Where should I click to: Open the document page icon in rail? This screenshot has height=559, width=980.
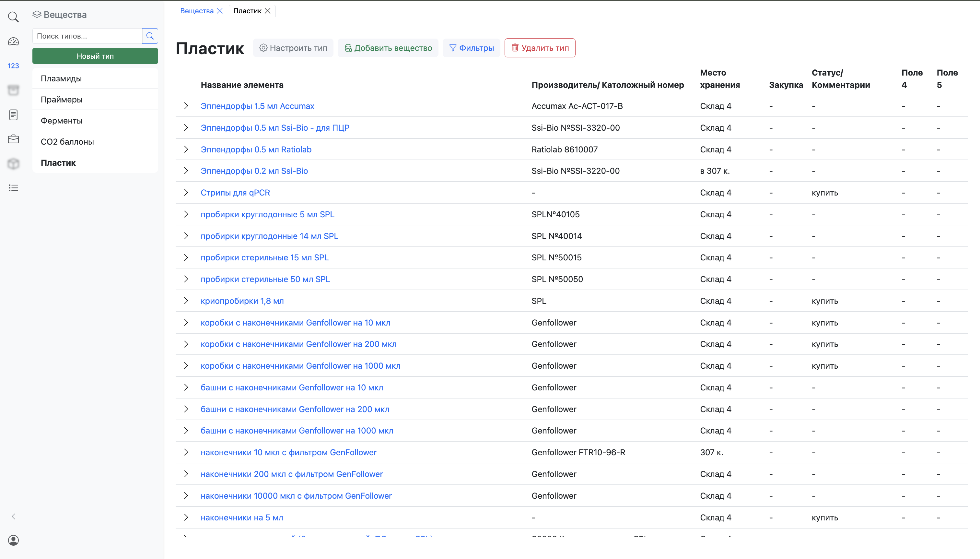coord(13,115)
